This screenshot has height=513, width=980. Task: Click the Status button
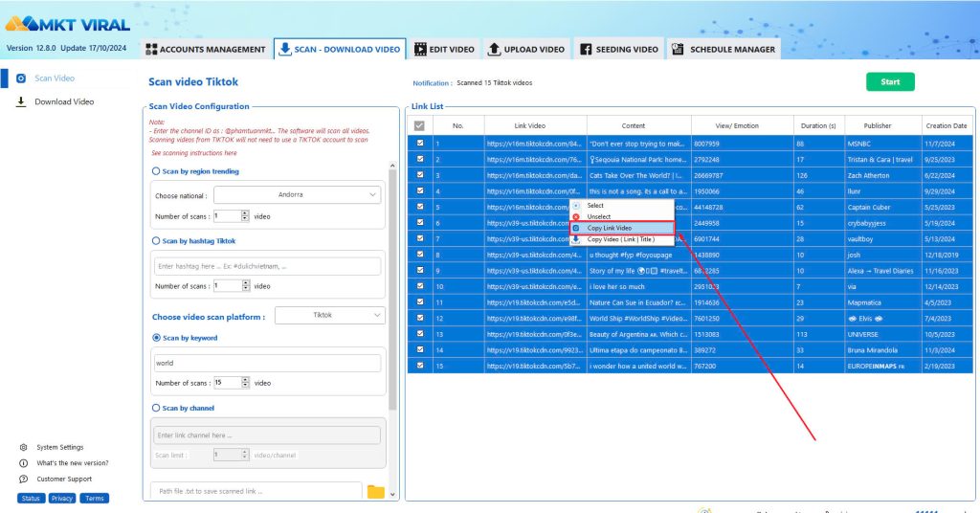(31, 499)
